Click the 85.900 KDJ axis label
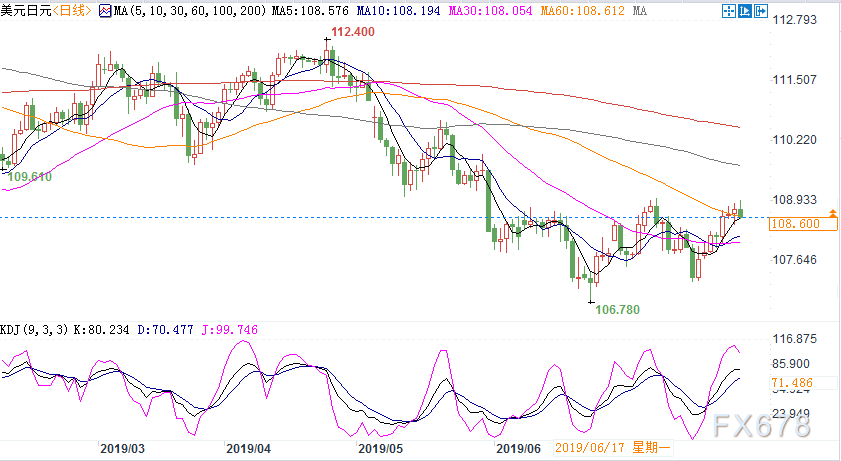The height and width of the screenshot is (461, 841). [791, 364]
